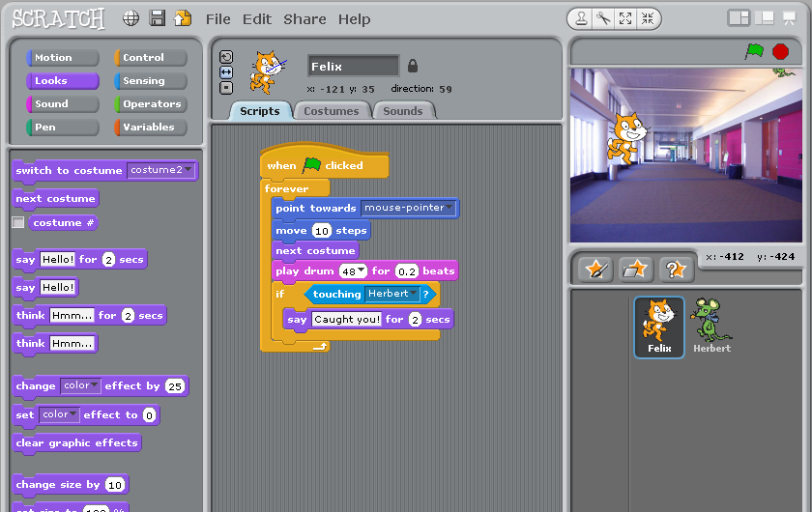This screenshot has width=812, height=512.
Task: Click the next costume palette block
Action: tap(55, 199)
